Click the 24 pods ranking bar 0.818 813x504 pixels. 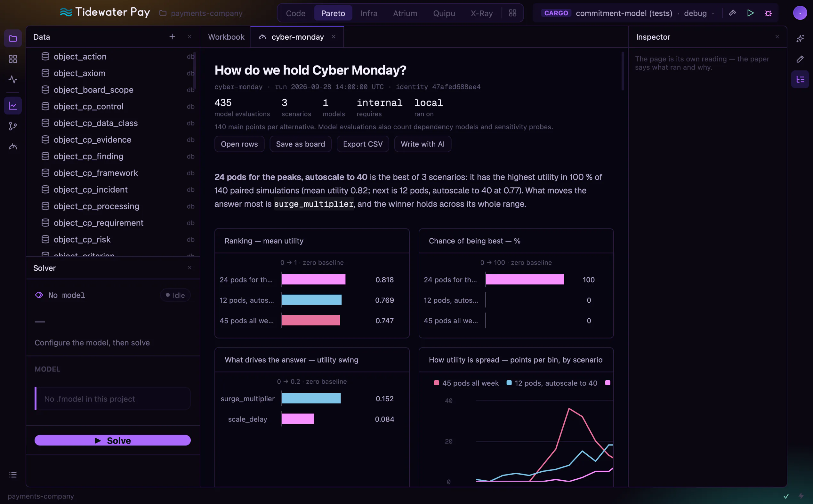click(313, 279)
